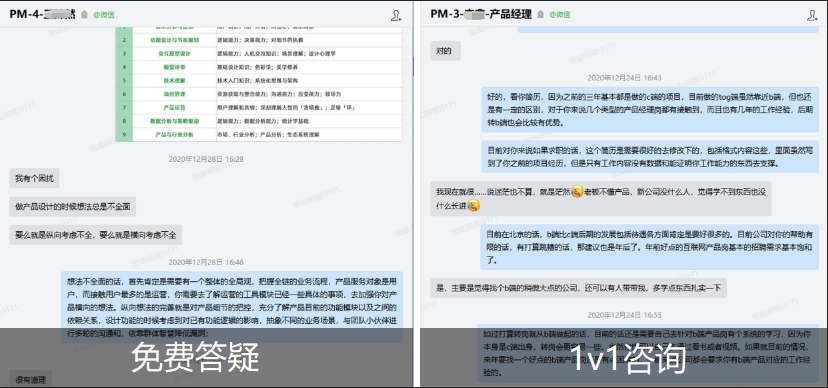Viewport: 828px width, 388px height.
Task: Click table row '产品运营'
Action: 259,108
